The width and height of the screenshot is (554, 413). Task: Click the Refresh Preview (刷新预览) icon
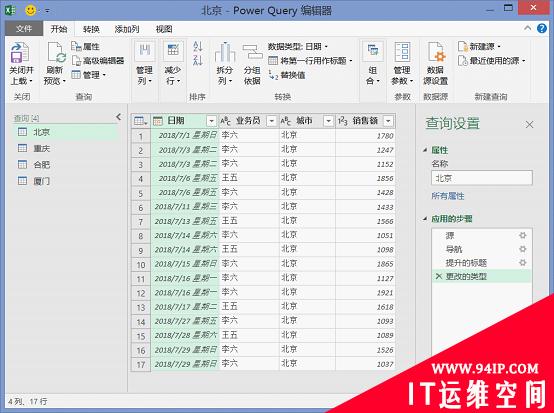pos(56,53)
